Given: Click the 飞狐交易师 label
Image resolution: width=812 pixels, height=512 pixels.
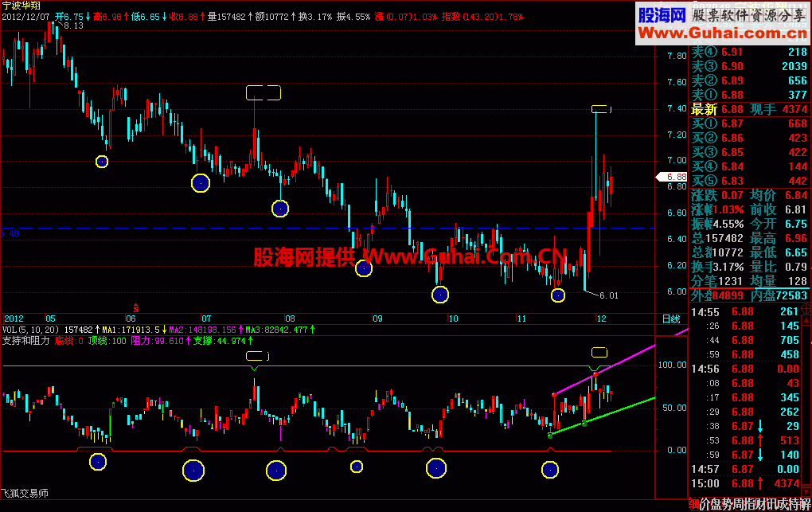Looking at the screenshot, I should pos(25,494).
